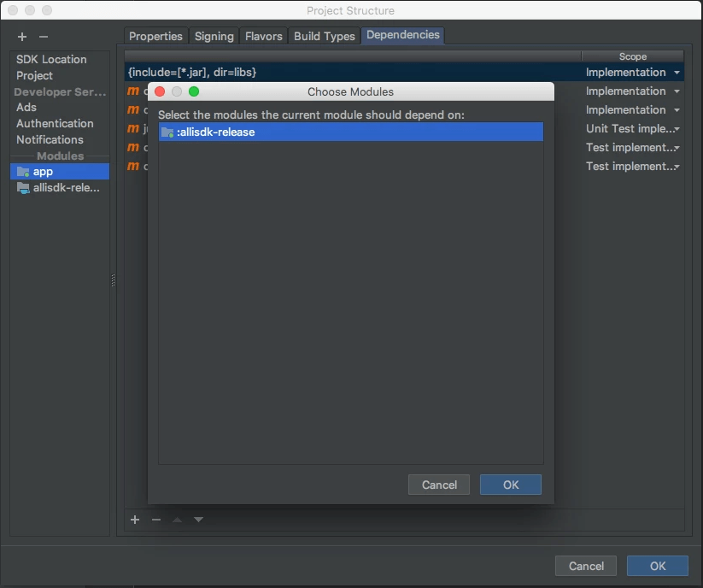703x588 pixels.
Task: Confirm module selection with OK
Action: pyautogui.click(x=510, y=485)
